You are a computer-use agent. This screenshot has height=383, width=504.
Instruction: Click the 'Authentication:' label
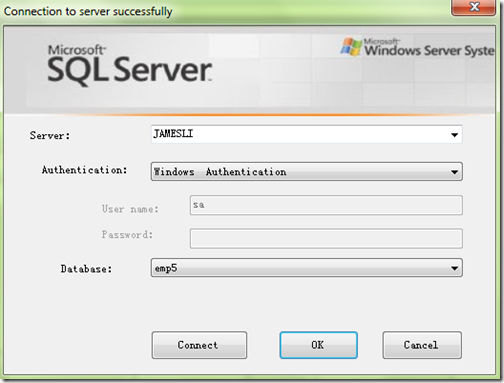point(84,170)
